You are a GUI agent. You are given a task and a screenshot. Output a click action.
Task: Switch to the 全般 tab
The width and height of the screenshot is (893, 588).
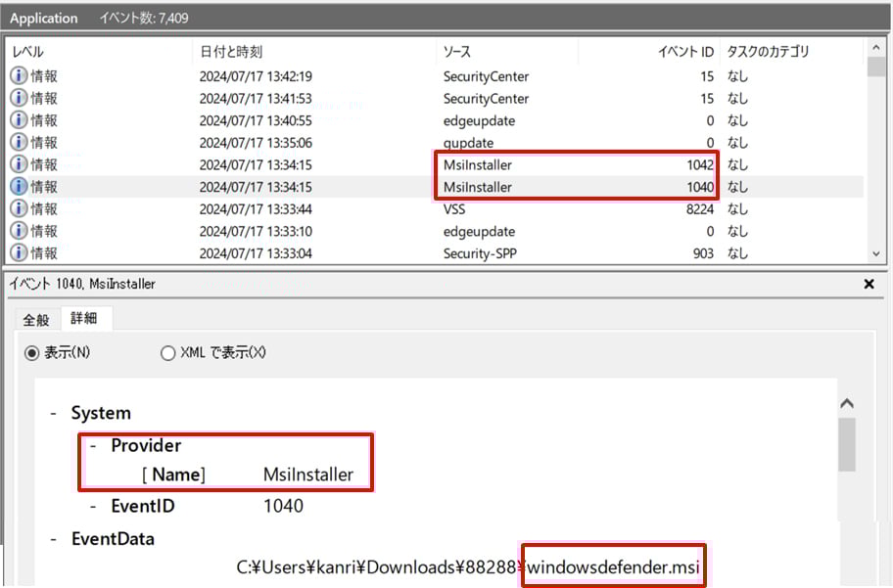coord(36,320)
